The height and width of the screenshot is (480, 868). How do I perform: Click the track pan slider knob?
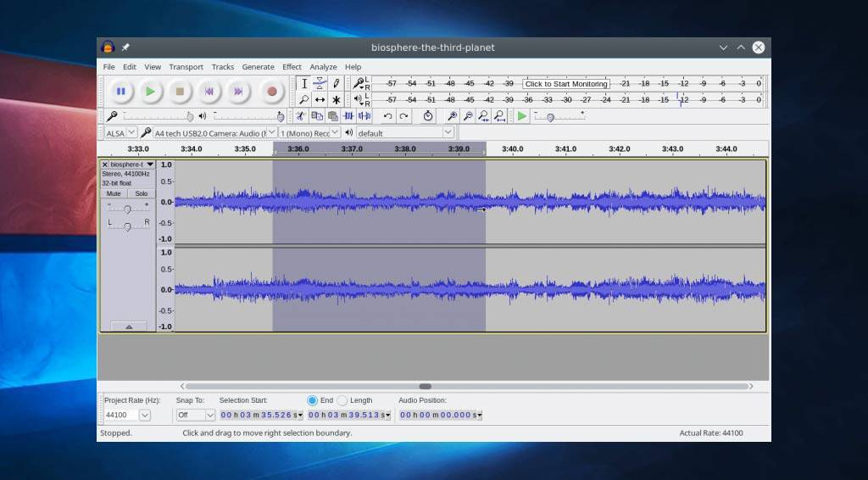[127, 226]
